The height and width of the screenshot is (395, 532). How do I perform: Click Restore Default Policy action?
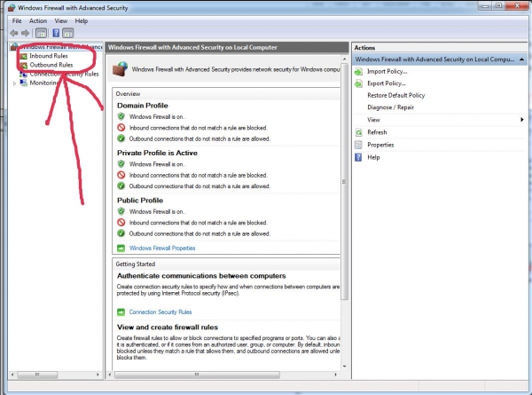tap(396, 96)
